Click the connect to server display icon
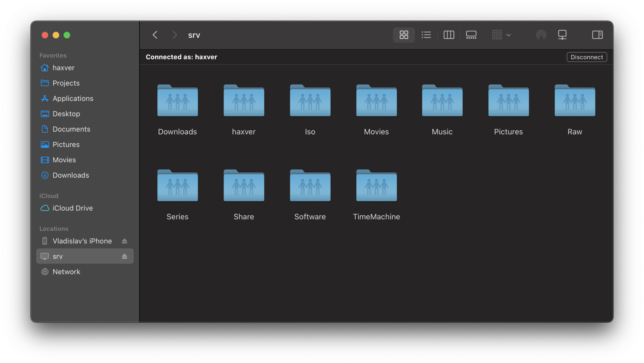The width and height of the screenshot is (644, 363). (x=562, y=35)
